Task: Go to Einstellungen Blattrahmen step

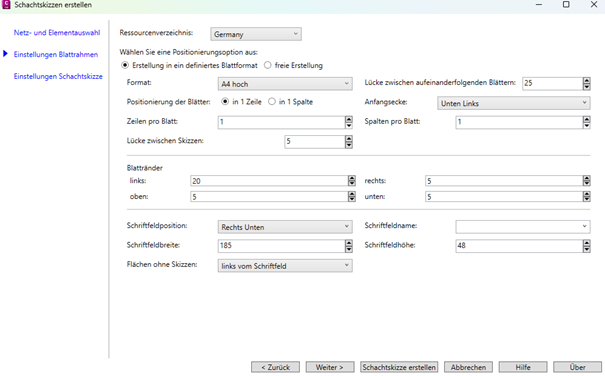Action: 56,54
